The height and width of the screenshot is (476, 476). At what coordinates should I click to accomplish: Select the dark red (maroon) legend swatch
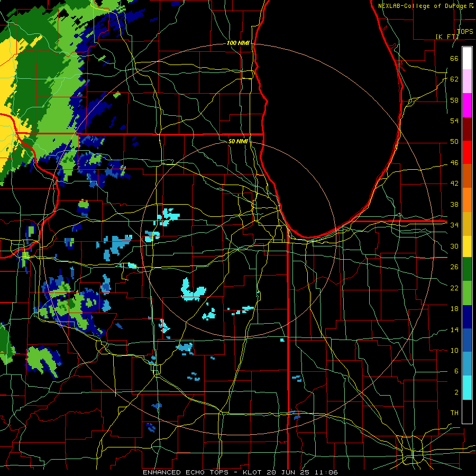pos(467,129)
